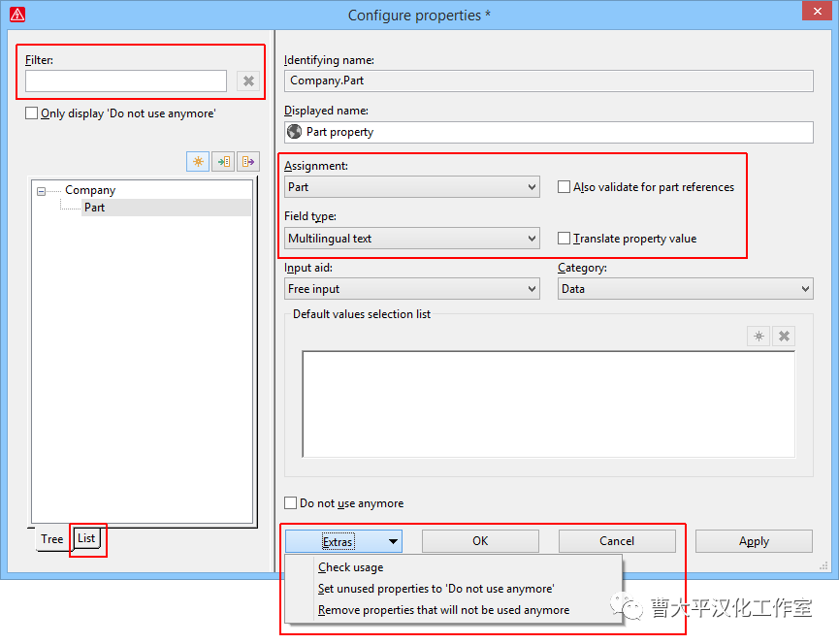The height and width of the screenshot is (644, 839).
Task: Open the Field type dropdown
Action: 412,239
